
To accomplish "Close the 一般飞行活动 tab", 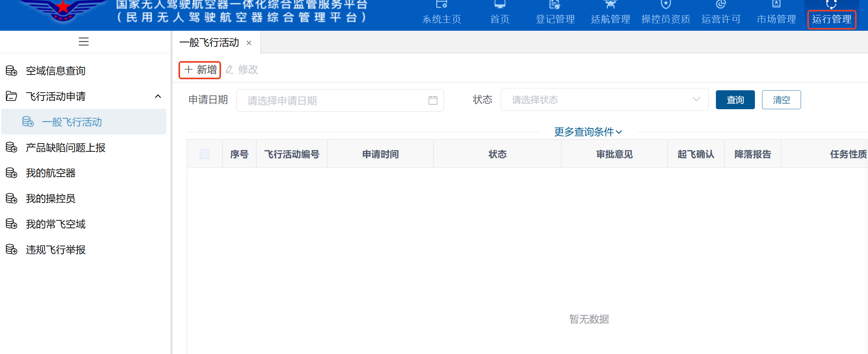I will tap(249, 43).
